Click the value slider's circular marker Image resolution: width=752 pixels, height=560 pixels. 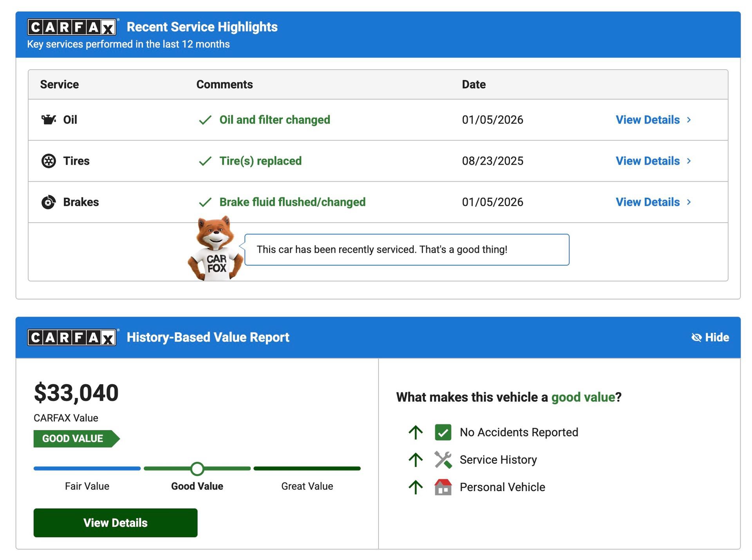197,468
